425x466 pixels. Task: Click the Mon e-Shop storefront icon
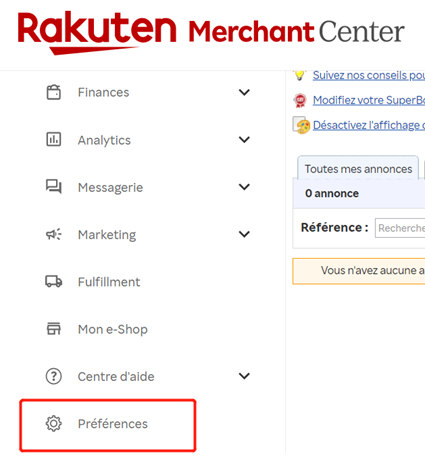click(54, 329)
